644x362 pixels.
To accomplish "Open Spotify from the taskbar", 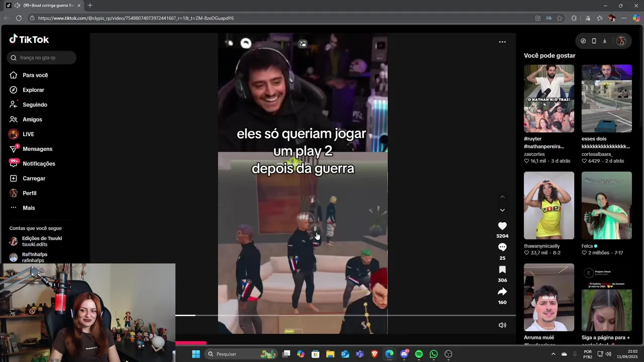I will point(419,354).
